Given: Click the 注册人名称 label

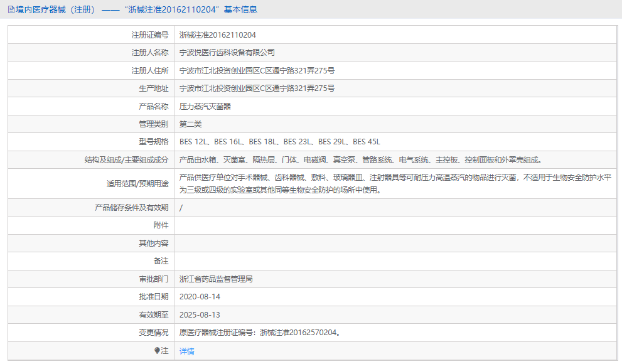Looking at the screenshot, I should click(x=150, y=52).
